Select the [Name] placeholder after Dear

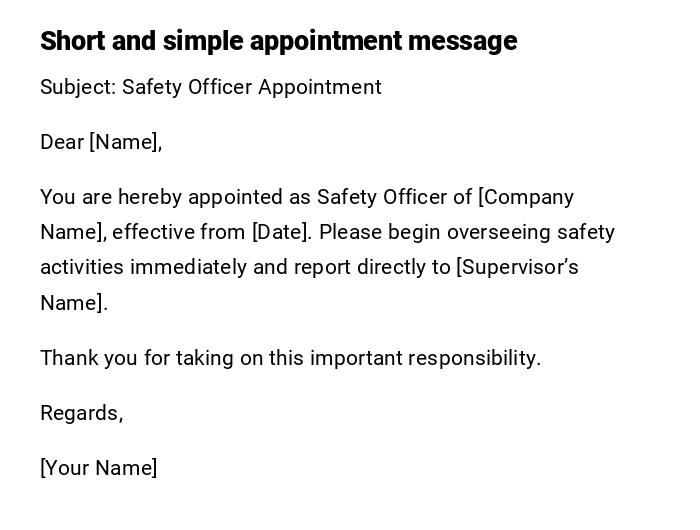point(125,142)
